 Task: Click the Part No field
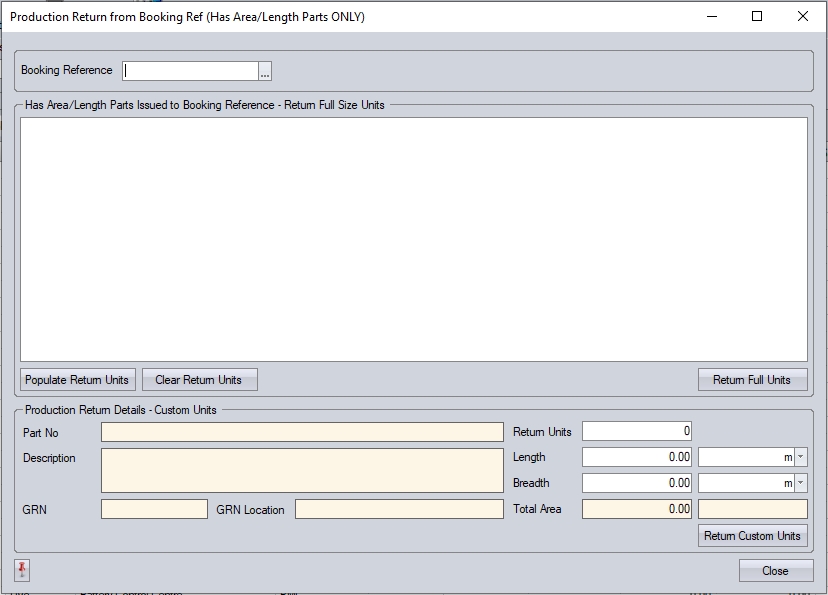(x=302, y=432)
